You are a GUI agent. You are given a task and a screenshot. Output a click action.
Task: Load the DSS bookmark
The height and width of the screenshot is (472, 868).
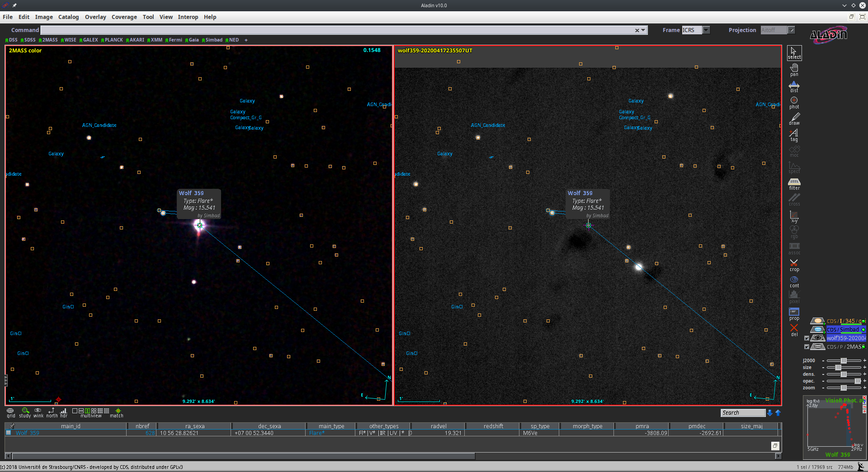[11, 40]
